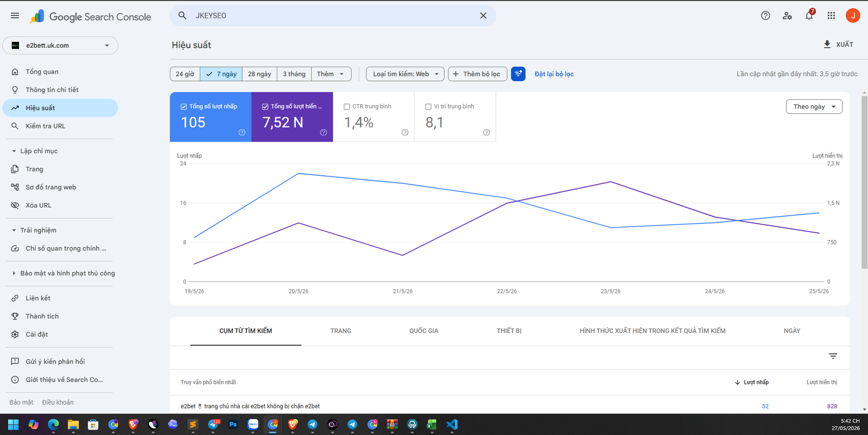Sort by Lượt nhấp column header
Image resolution: width=868 pixels, height=435 pixels.
752,382
